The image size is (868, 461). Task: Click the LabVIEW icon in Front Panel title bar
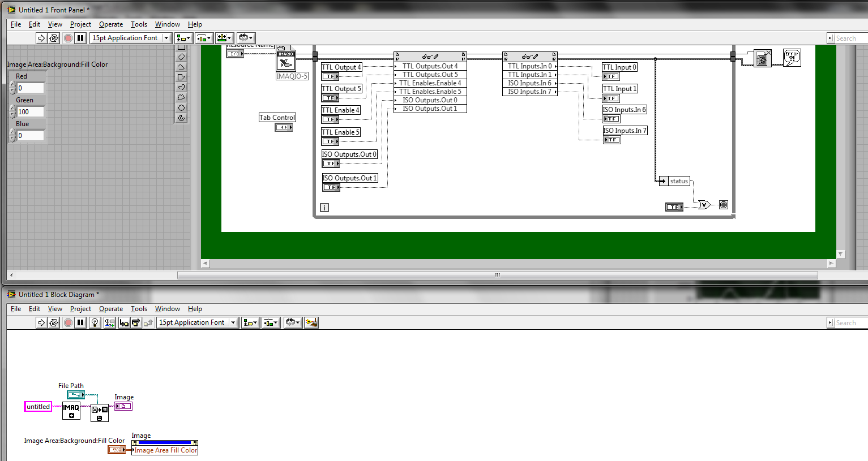click(11, 10)
